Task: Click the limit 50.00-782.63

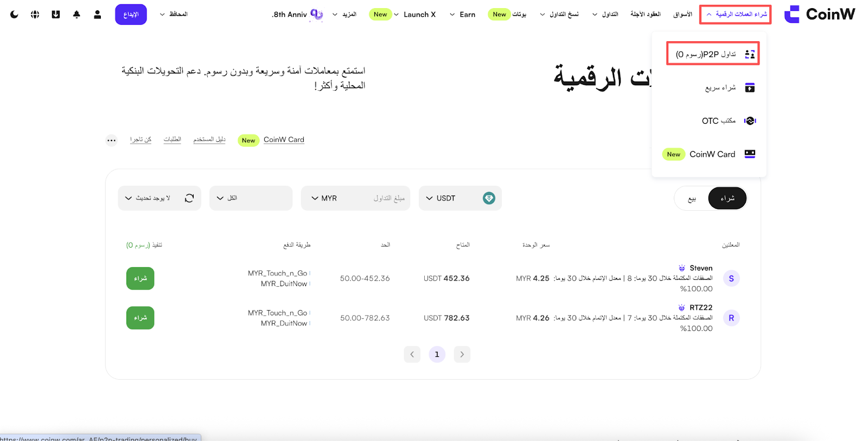Action: 365,318
